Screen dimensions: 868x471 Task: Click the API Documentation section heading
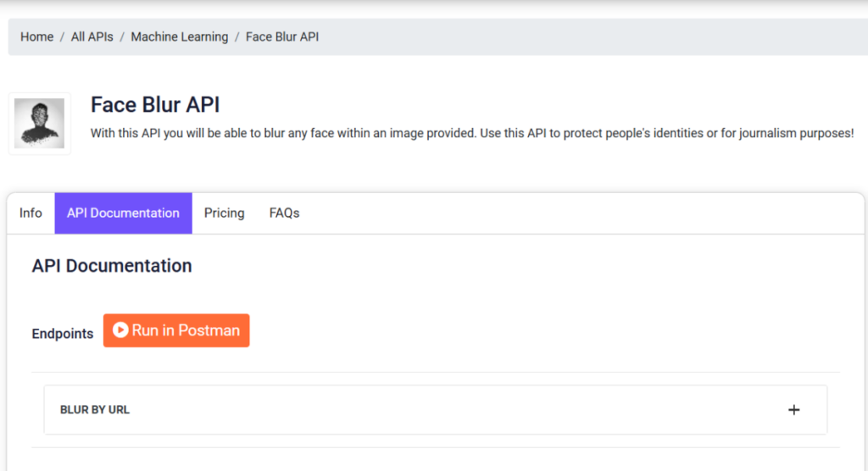(x=112, y=266)
